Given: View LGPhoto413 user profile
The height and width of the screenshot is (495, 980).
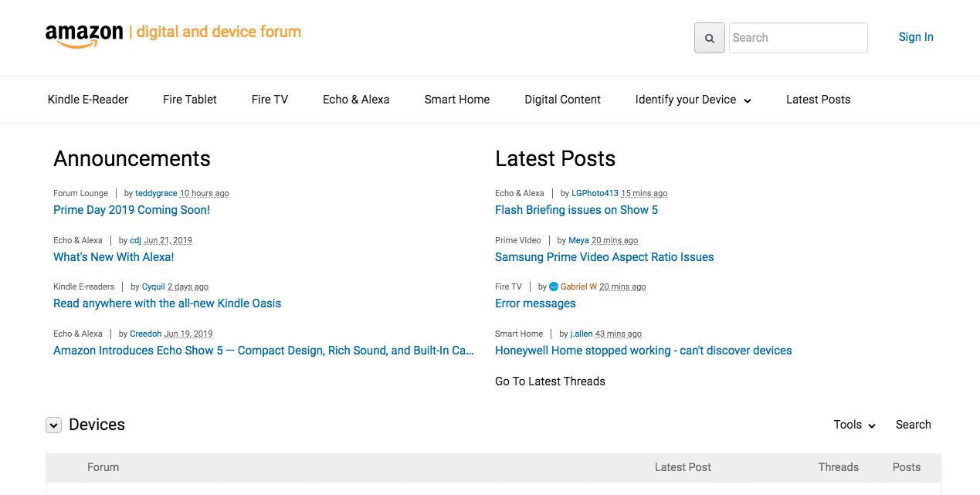Looking at the screenshot, I should [x=595, y=193].
